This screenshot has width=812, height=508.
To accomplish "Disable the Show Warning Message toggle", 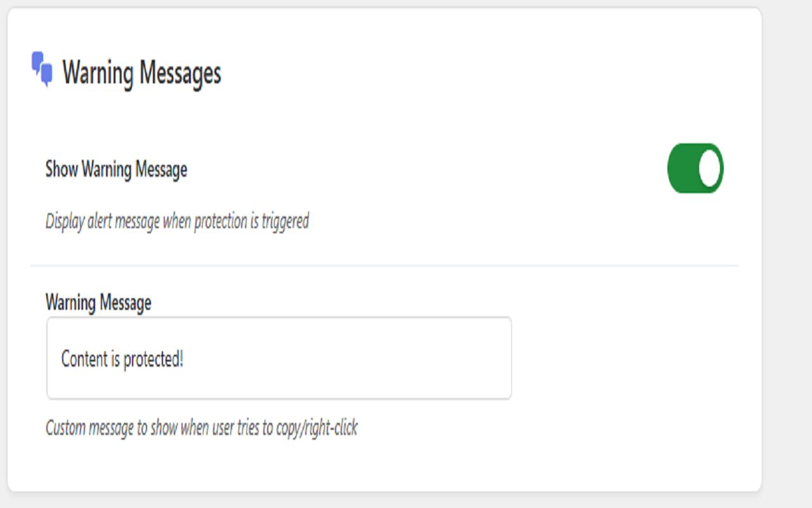I will 695,168.
